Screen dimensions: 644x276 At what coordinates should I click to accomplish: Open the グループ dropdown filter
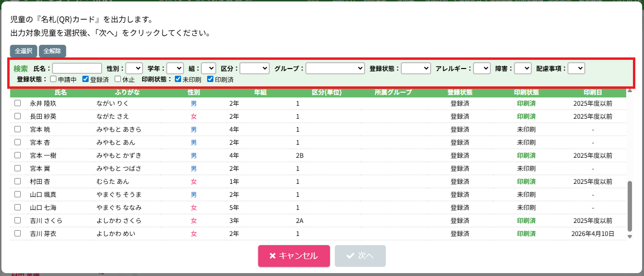[x=335, y=69]
